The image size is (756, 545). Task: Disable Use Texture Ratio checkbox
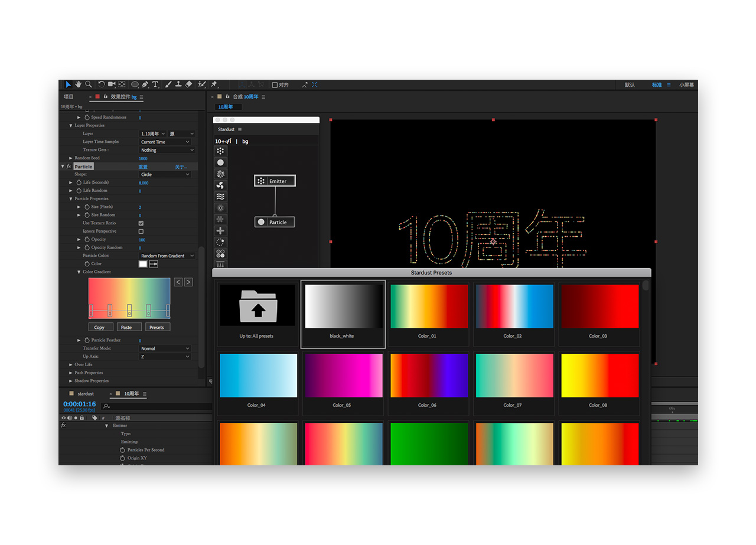tap(141, 223)
